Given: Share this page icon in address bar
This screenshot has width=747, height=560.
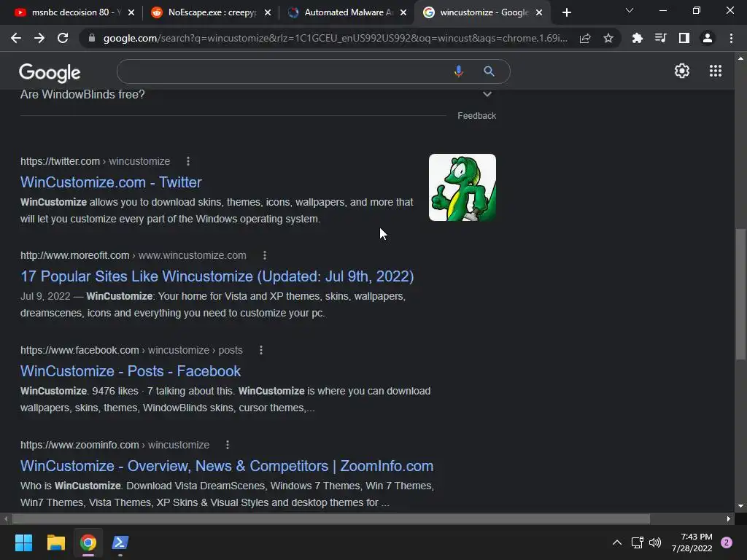Looking at the screenshot, I should [x=585, y=38].
